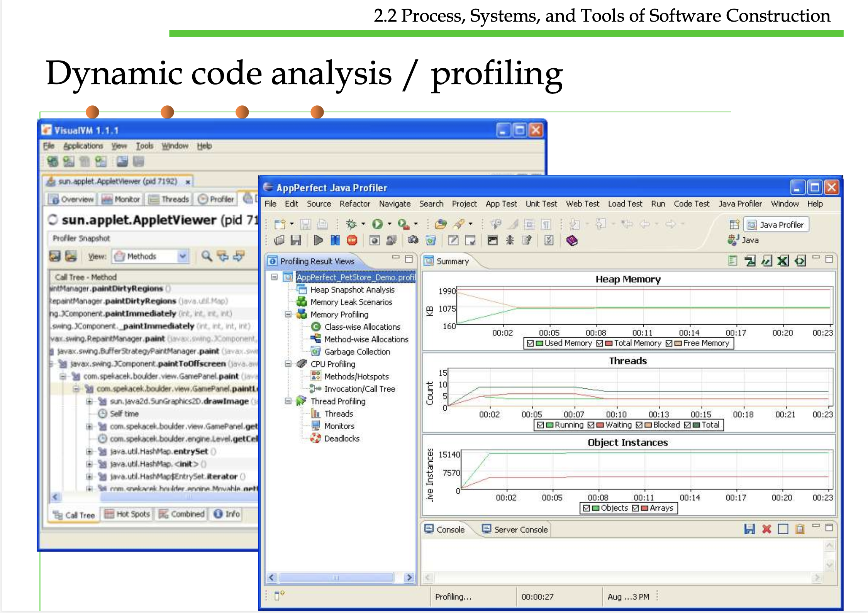Select AppPerfect_PetStore_Demo.profil in Profiling Result Views
This screenshot has height=613, width=868.
355,277
